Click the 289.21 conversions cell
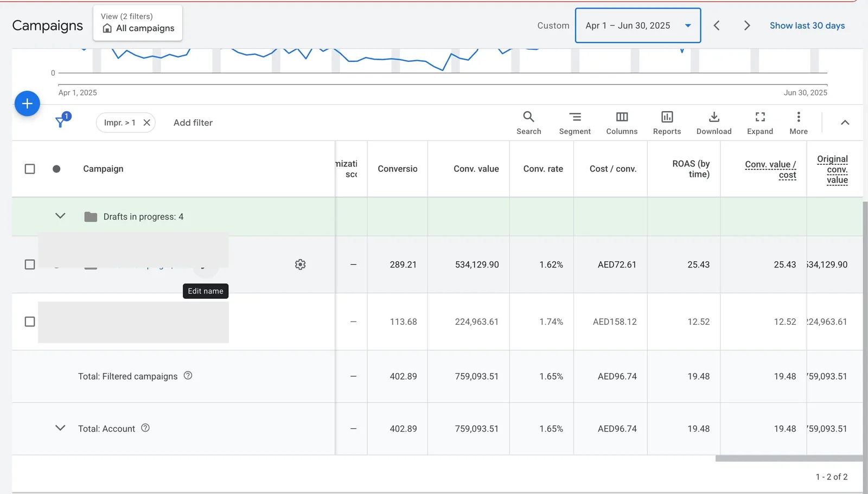Image resolution: width=868 pixels, height=494 pixels. 403,265
